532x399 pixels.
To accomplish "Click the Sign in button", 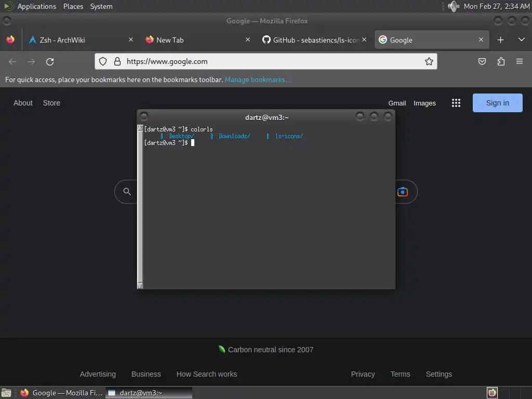I will [497, 103].
